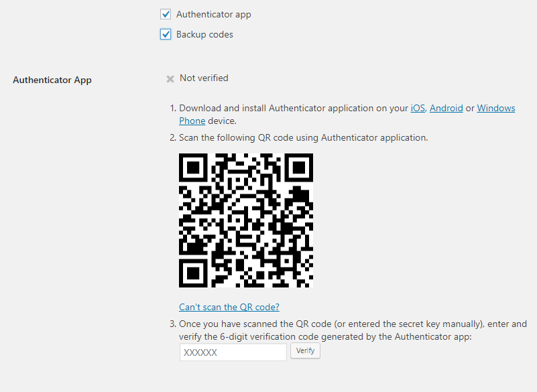Uncheck the Authenticator app checkbox

(x=166, y=14)
